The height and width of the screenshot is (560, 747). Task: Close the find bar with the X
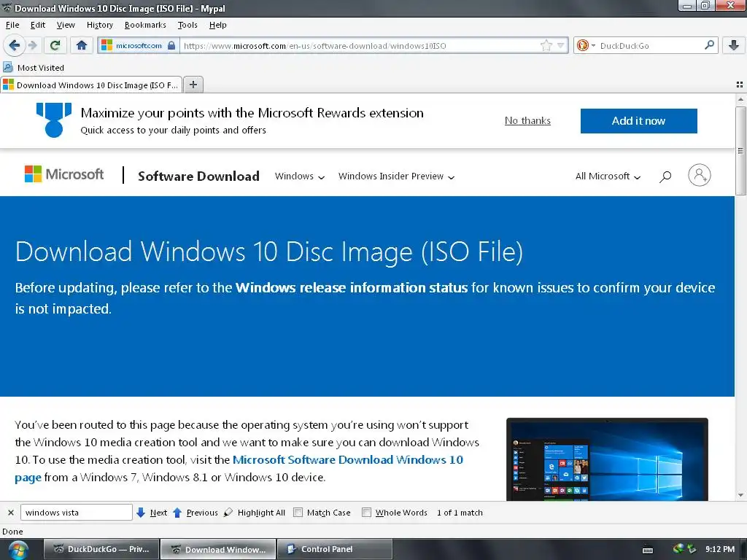coord(10,513)
